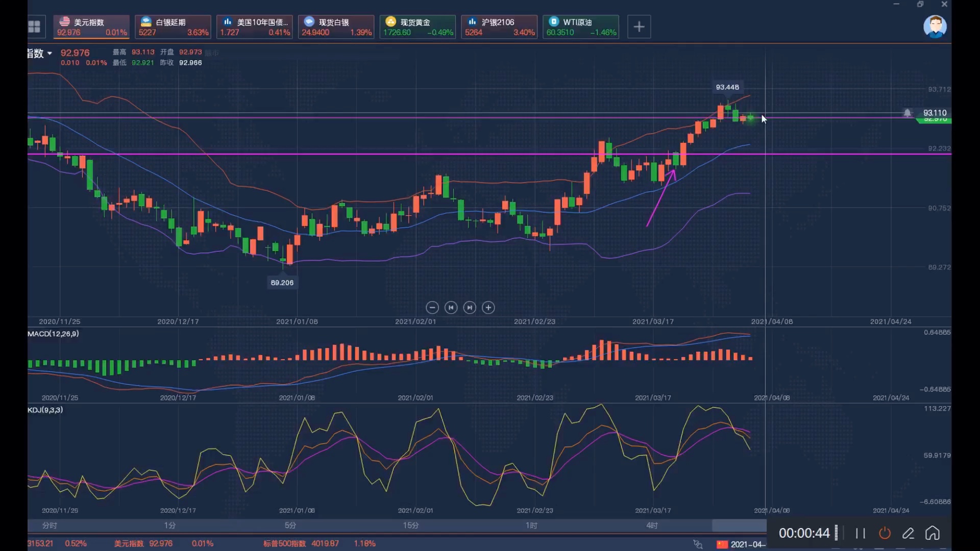Switch to the 4时 timeframe
980x551 pixels.
coord(652,525)
